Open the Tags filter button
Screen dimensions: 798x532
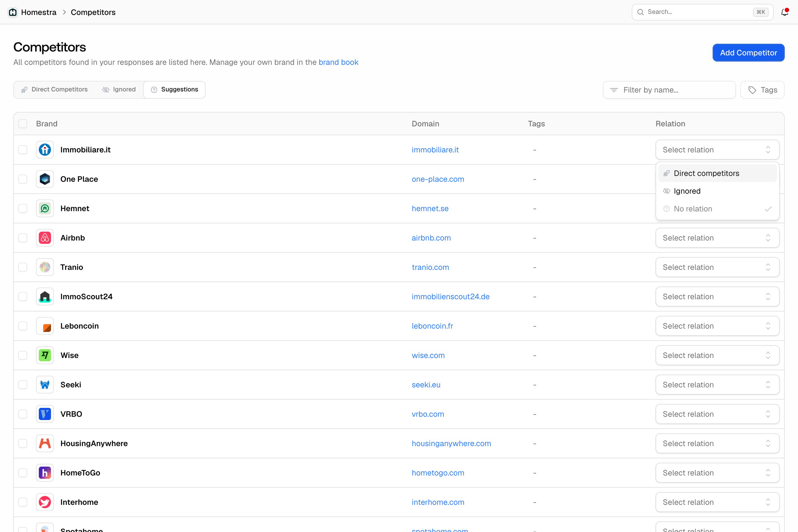[x=762, y=90]
